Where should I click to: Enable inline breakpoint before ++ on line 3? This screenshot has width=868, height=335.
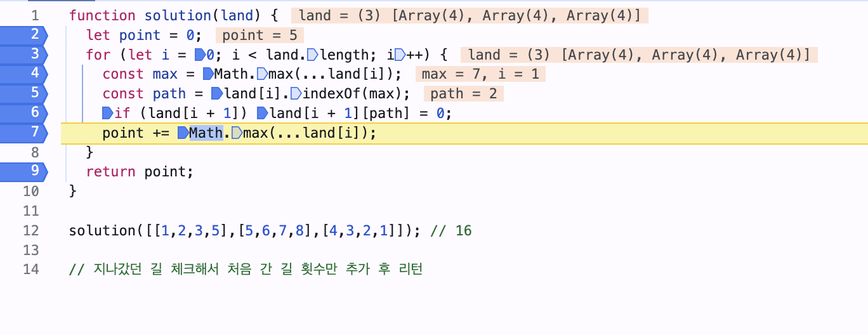tap(400, 55)
